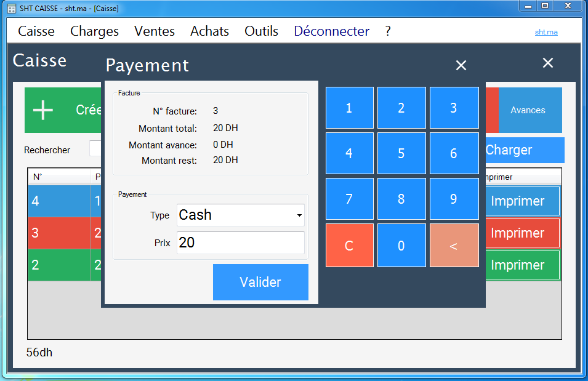Open the Ventes menu

pos(154,31)
